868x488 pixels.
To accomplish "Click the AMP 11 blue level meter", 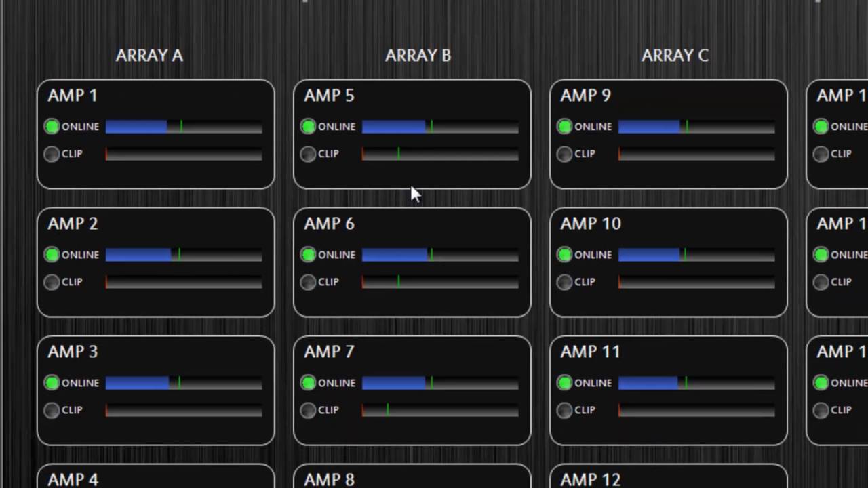I will point(696,383).
